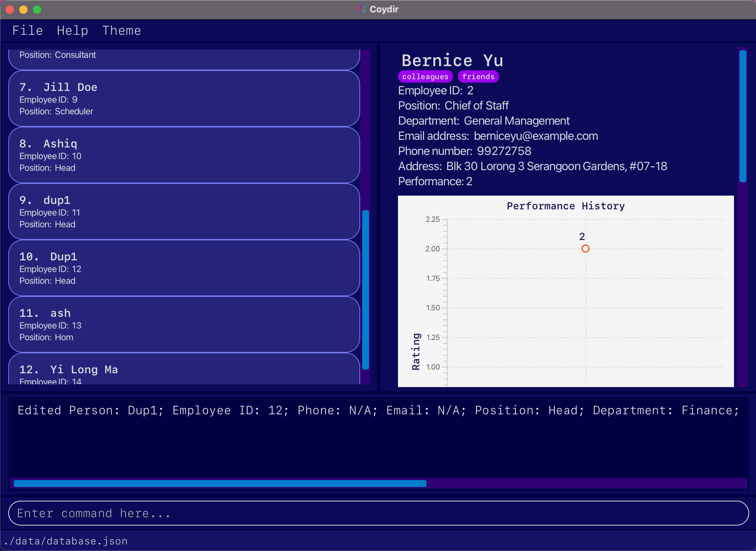Select the Dup1 card with ID 12
The height and width of the screenshot is (551, 756).
tap(184, 268)
